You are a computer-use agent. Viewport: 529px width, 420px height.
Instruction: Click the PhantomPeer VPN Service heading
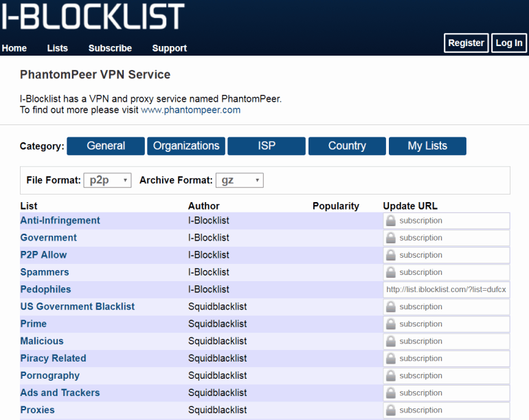pos(95,75)
